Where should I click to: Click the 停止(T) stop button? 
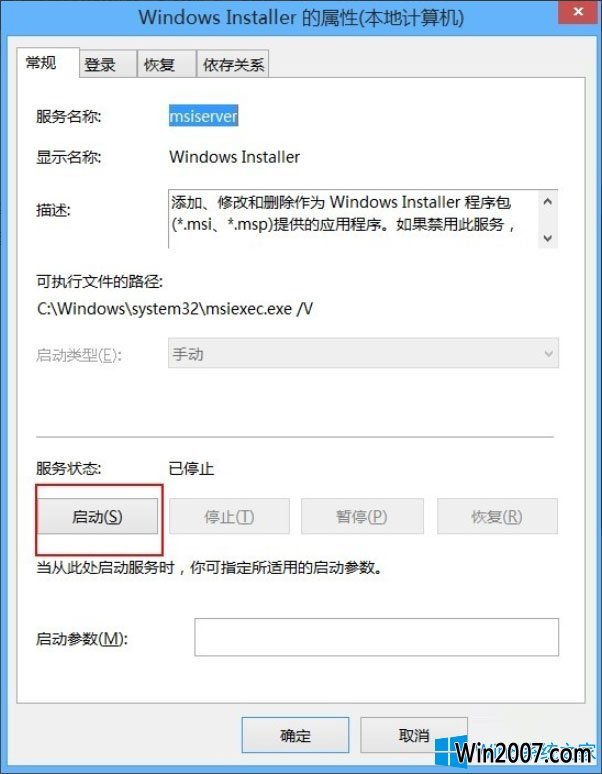pyautogui.click(x=229, y=516)
